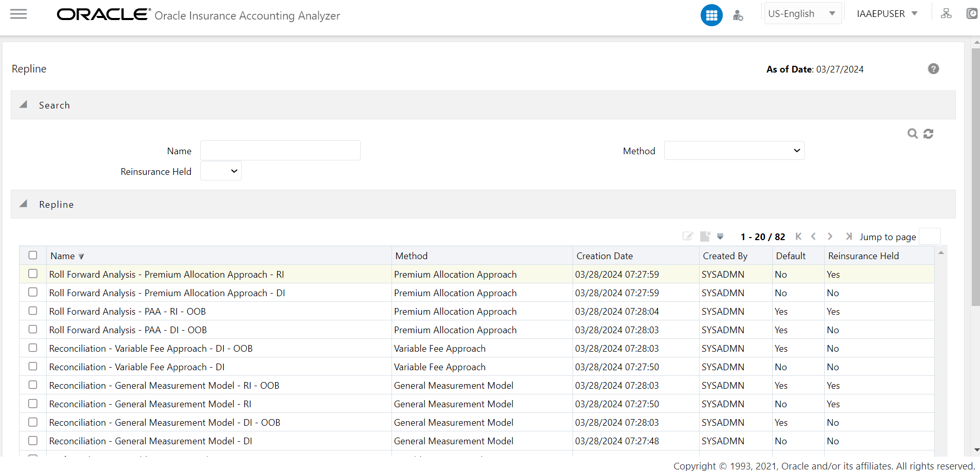Go to next page of results
Screen dimensions: 980x471
click(x=830, y=237)
